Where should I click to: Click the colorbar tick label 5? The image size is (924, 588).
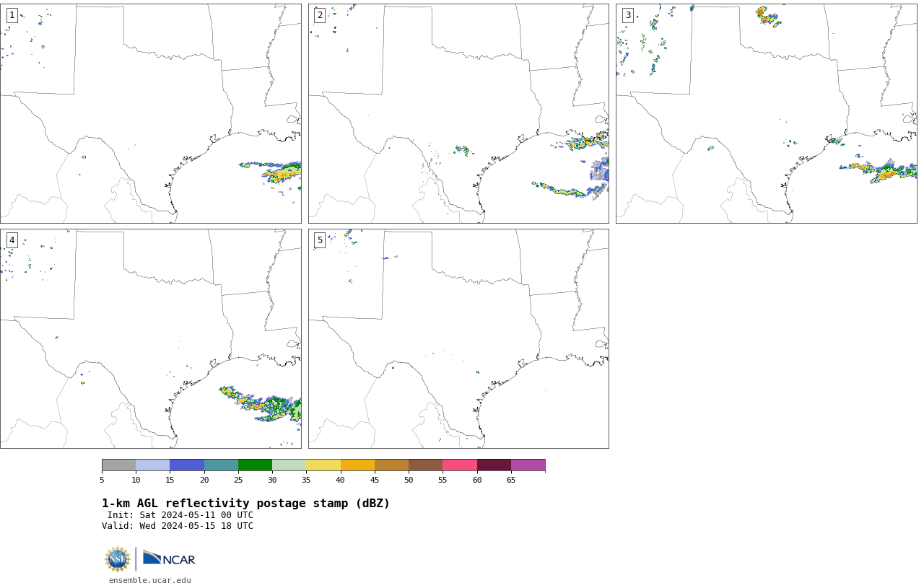click(x=102, y=480)
